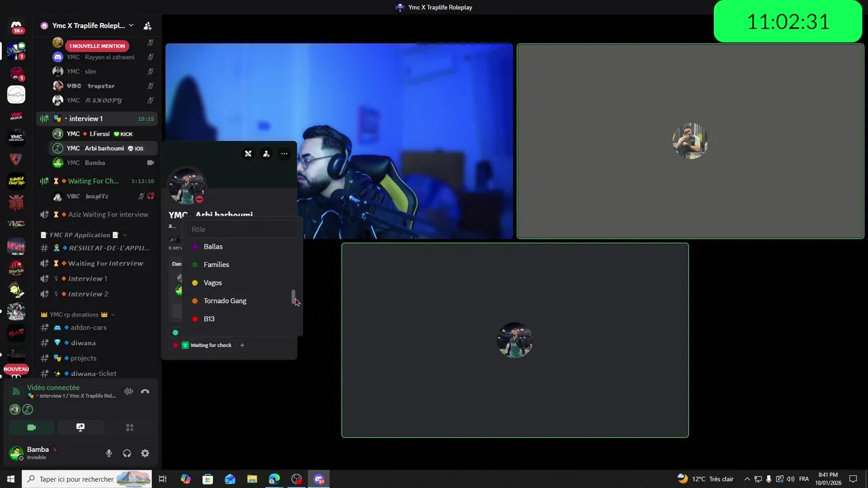The width and height of the screenshot is (868, 488).
Task: Click add friend icon on profile popup
Action: [x=266, y=154]
